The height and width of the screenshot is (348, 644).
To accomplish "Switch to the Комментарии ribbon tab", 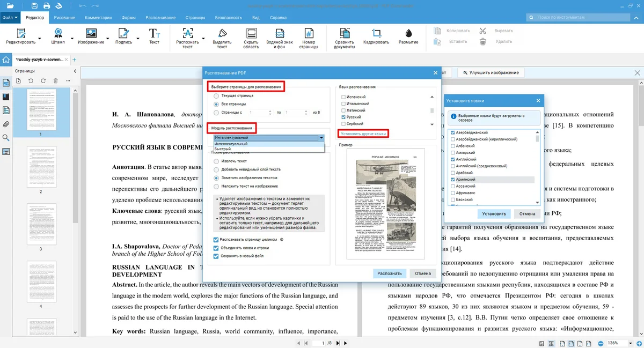I will coord(98,18).
